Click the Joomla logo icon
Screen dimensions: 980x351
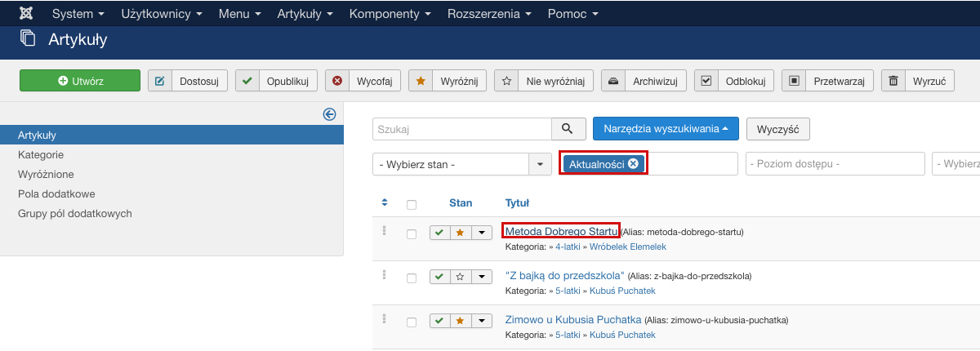(x=25, y=14)
